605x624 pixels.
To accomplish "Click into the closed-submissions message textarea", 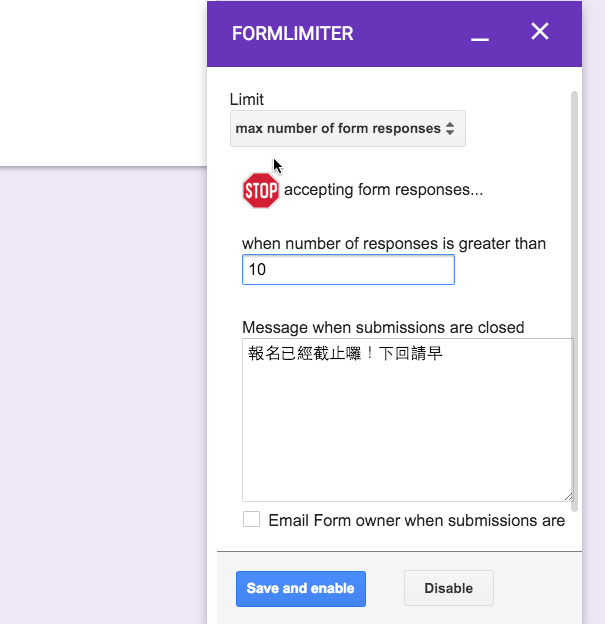I will tap(408, 420).
